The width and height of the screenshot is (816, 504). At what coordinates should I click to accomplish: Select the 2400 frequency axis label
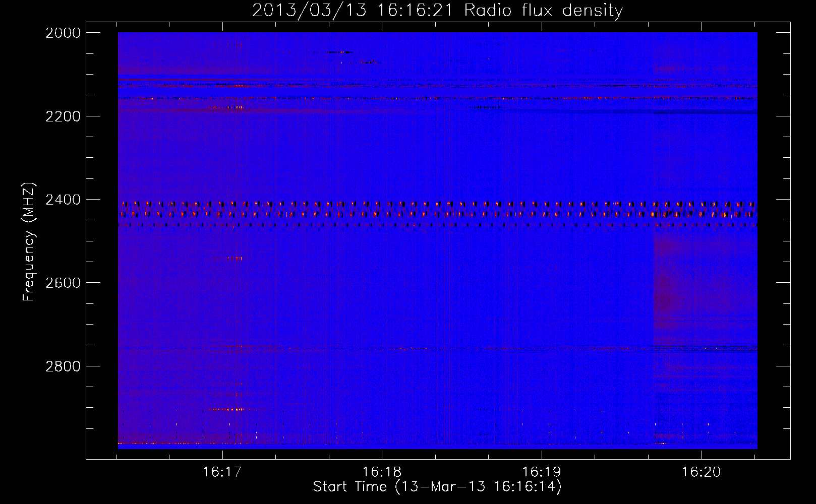tap(63, 200)
